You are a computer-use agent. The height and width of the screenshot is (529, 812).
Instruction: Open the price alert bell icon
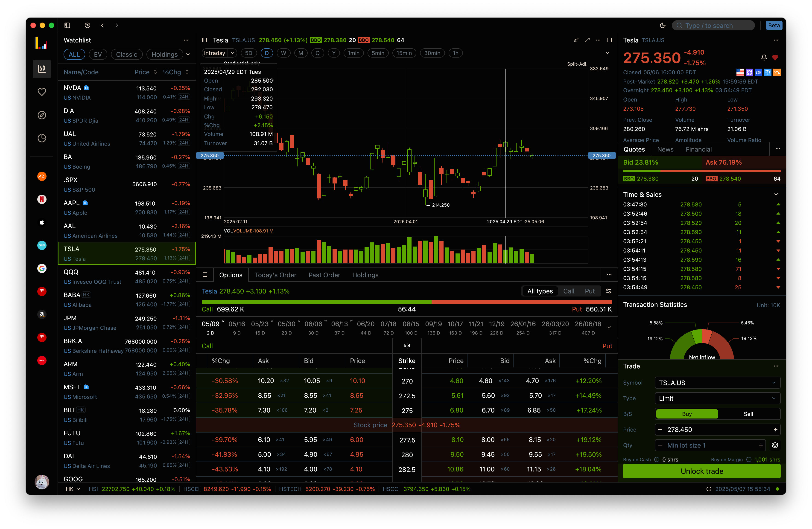coord(764,57)
